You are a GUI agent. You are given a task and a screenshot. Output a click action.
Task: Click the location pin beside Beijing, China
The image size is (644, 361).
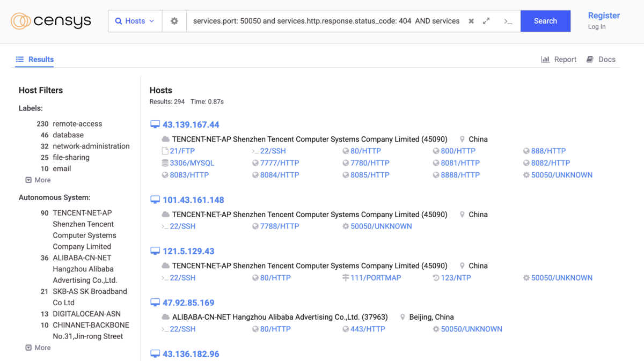402,318
